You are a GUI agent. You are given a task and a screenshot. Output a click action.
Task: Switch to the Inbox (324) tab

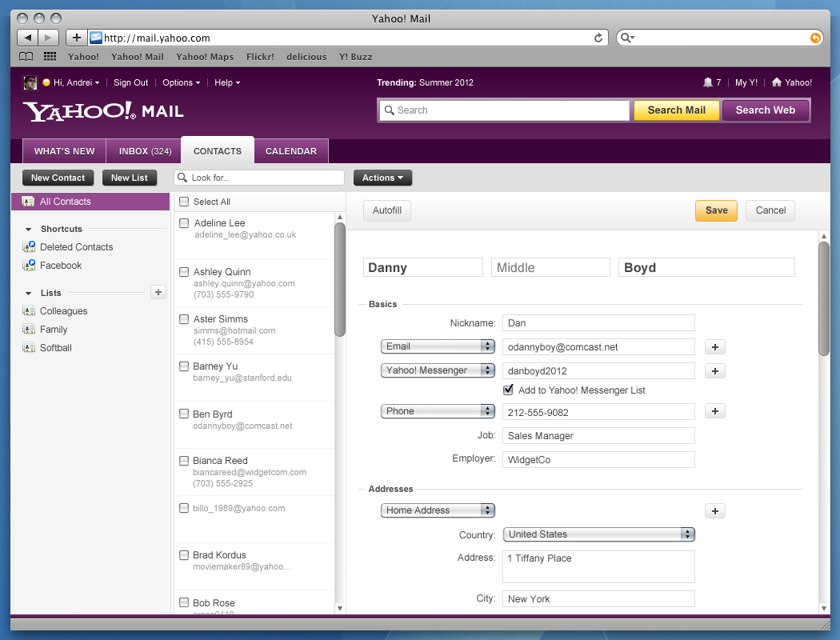(x=145, y=151)
